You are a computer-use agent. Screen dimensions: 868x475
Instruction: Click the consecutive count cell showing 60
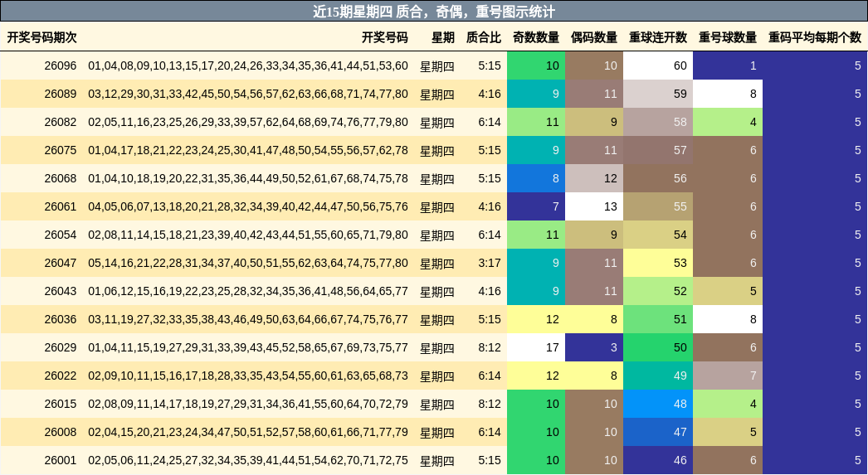point(658,65)
